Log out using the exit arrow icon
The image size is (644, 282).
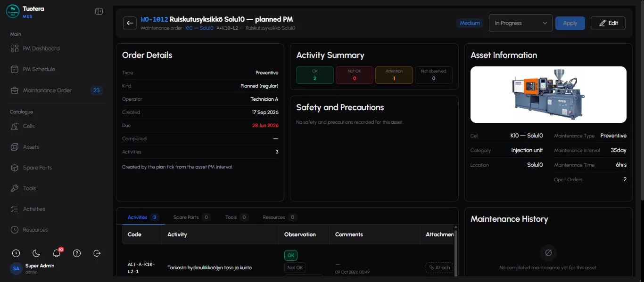[97, 253]
